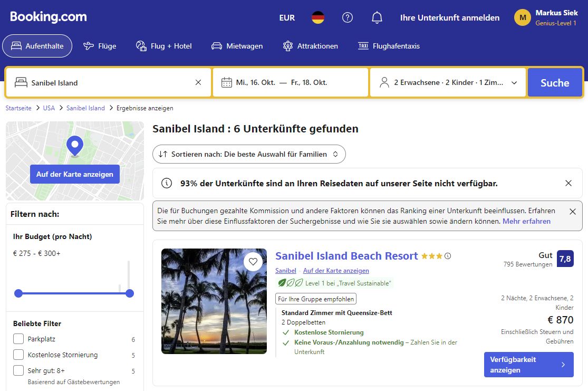This screenshot has width=588, height=391.
Task: Open the palm tree hotel photo
Action: 214,301
